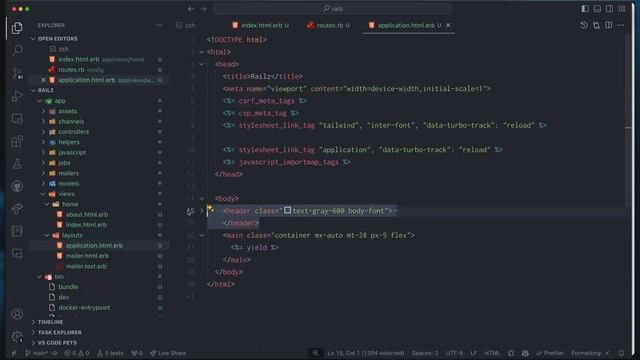Start Live Share from status bar
Screen dimensions: 640x360
pyautogui.click(x=168, y=353)
